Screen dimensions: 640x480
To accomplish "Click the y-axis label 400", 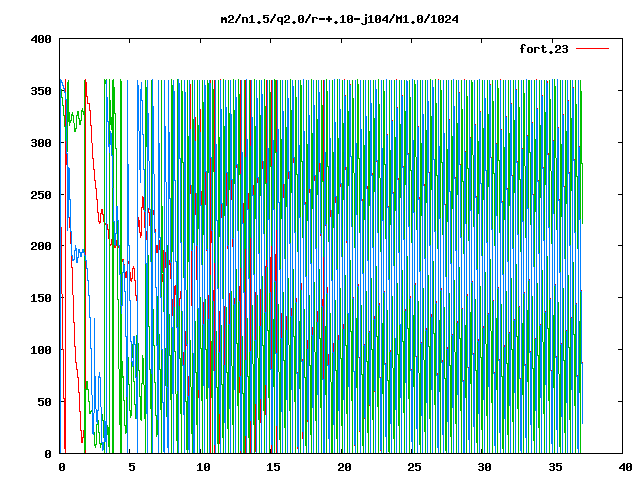I will tap(41, 39).
